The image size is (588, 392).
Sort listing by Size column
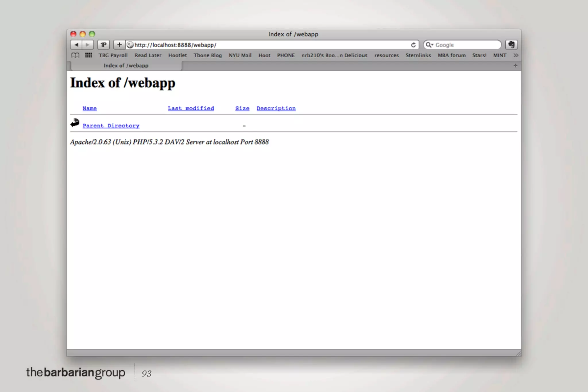242,108
